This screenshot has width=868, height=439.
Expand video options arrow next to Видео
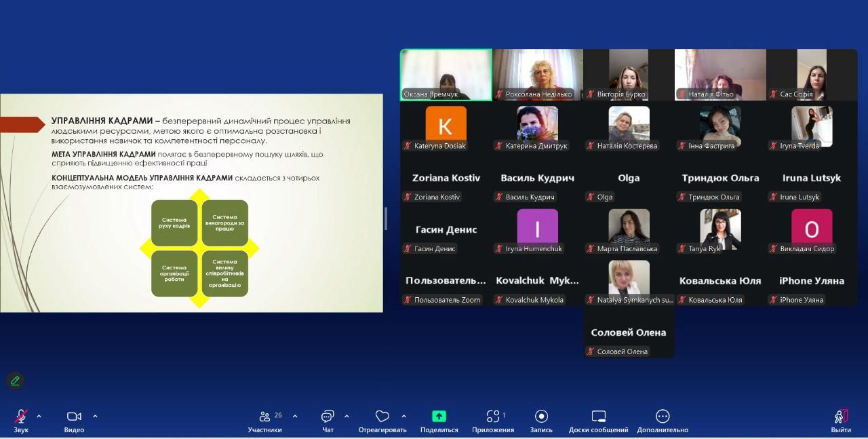coord(95,416)
